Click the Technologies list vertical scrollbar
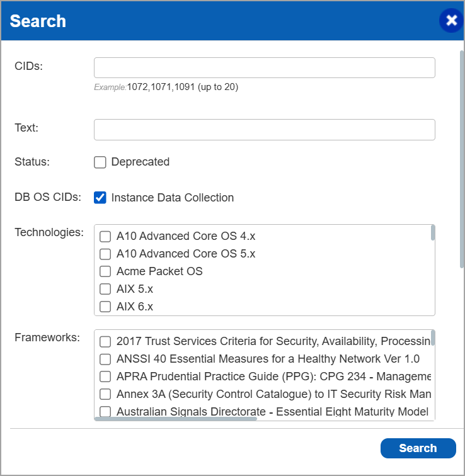Image resolution: width=465 pixels, height=476 pixels. click(433, 233)
